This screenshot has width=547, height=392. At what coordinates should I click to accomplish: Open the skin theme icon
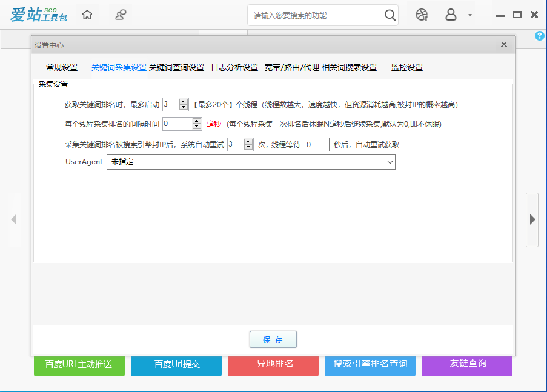coord(422,15)
